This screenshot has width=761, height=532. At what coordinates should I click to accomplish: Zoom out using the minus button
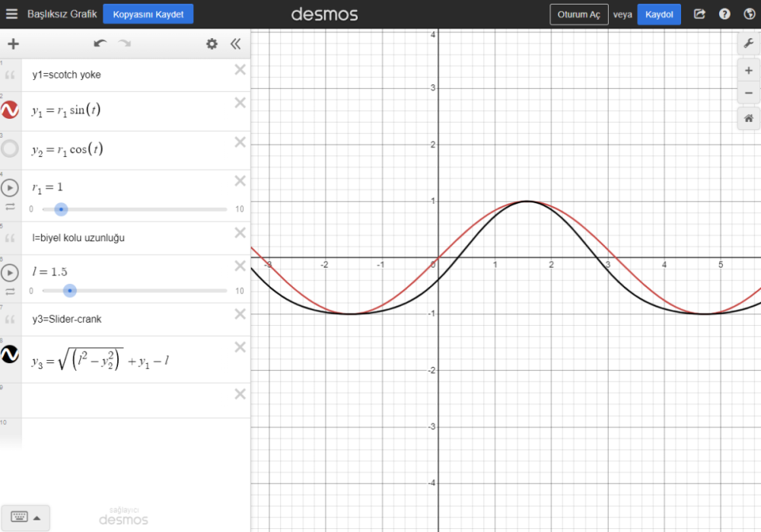[x=749, y=94]
